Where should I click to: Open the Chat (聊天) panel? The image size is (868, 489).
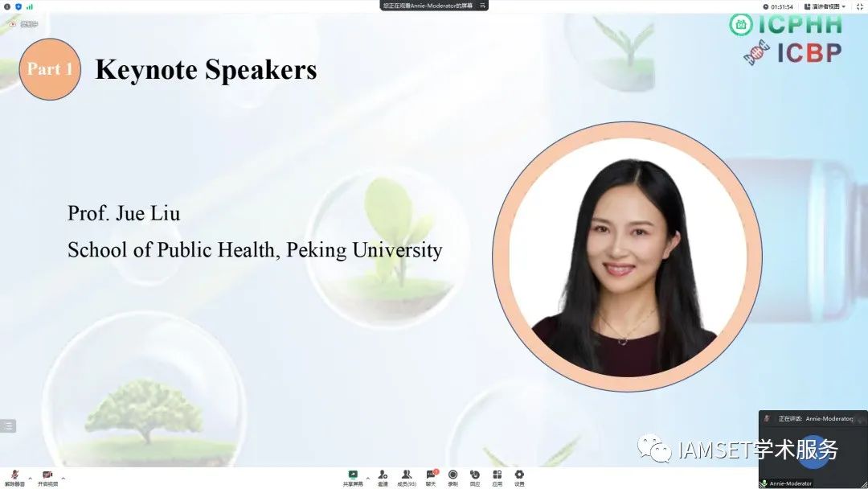pyautogui.click(x=431, y=477)
